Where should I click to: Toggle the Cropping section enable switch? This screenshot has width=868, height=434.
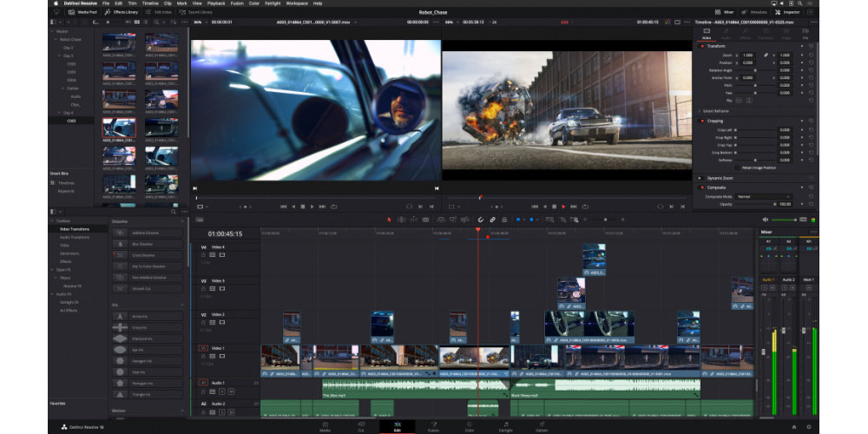(x=702, y=121)
